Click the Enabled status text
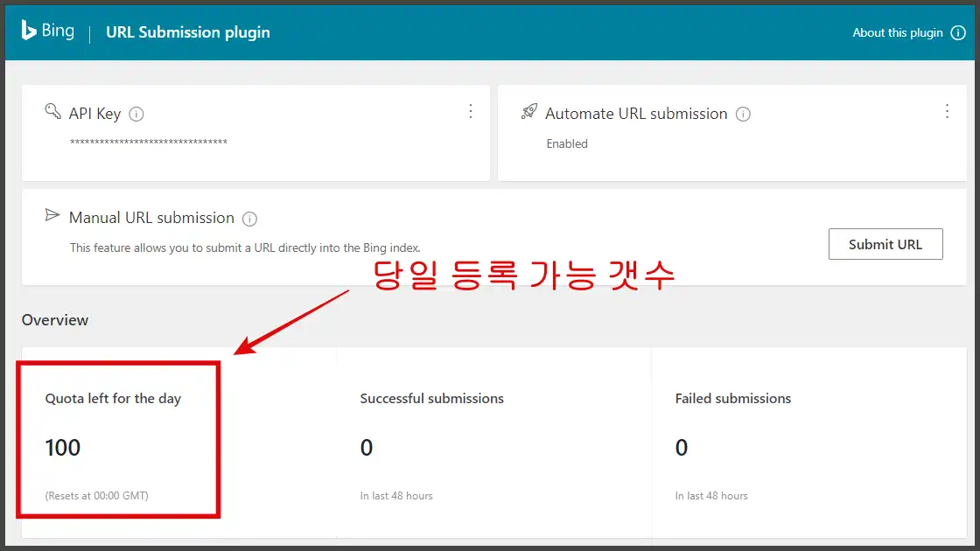 click(x=567, y=143)
